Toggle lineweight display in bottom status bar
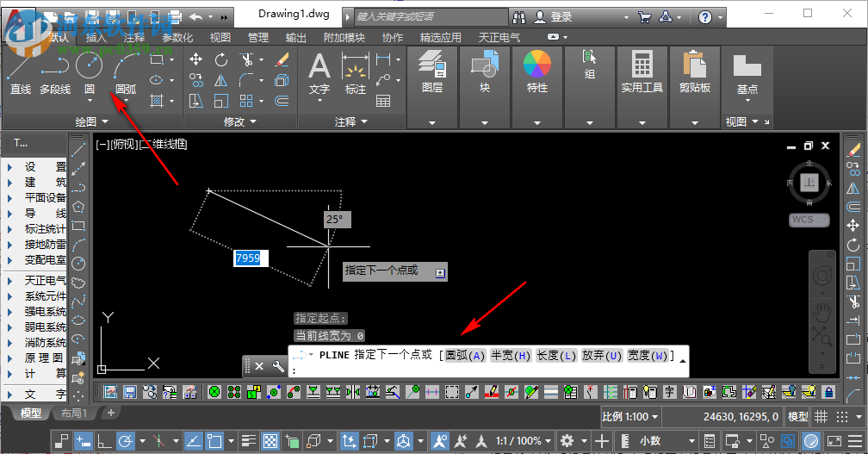868x454 pixels. click(249, 441)
